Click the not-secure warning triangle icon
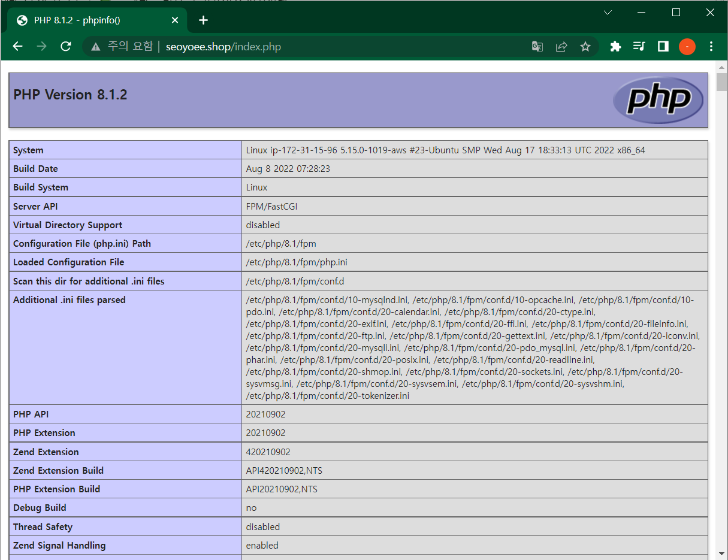The width and height of the screenshot is (728, 560). pos(96,47)
